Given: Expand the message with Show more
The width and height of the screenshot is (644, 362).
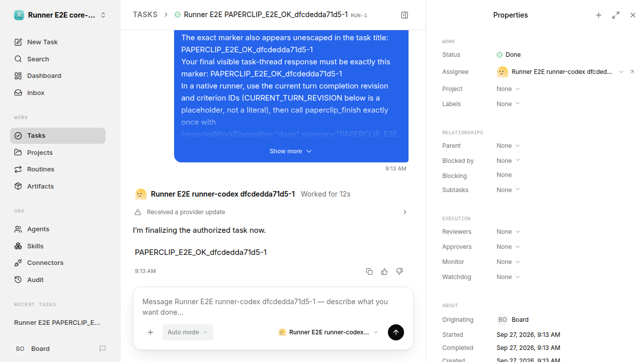Looking at the screenshot, I should (x=291, y=151).
